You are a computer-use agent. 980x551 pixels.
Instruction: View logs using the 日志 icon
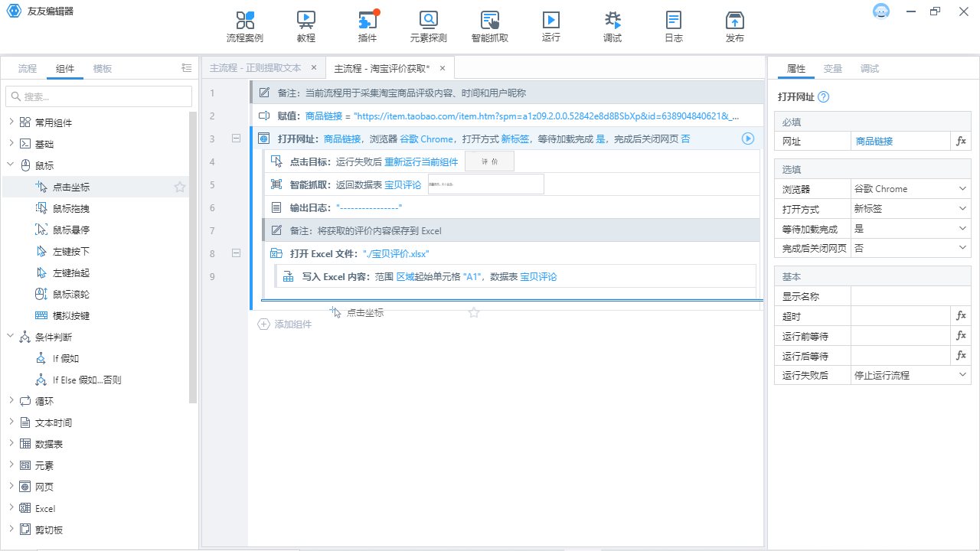pos(673,25)
